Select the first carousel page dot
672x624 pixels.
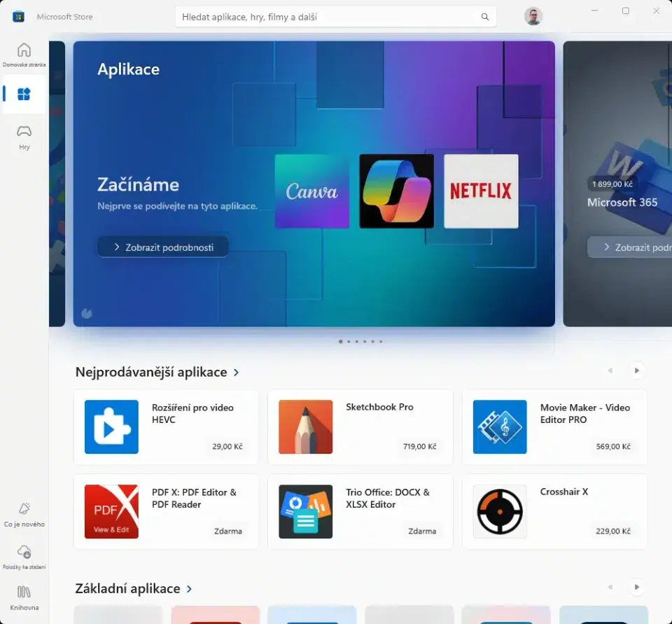click(x=340, y=341)
